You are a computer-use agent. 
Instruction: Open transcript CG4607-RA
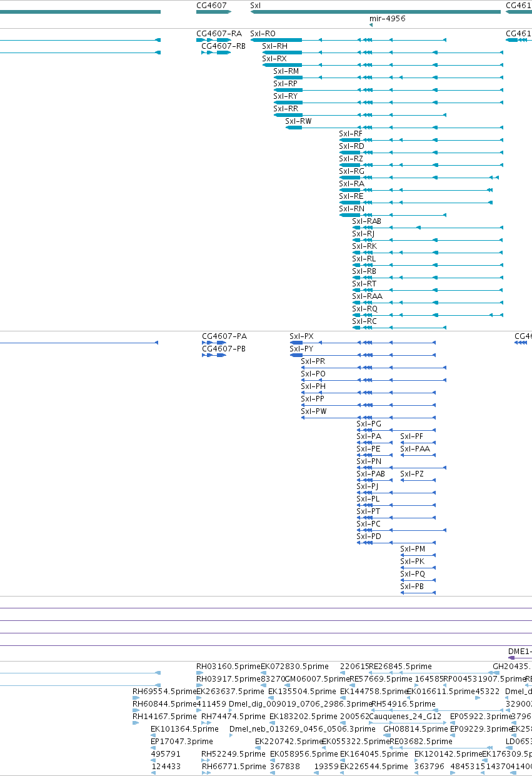219,34
